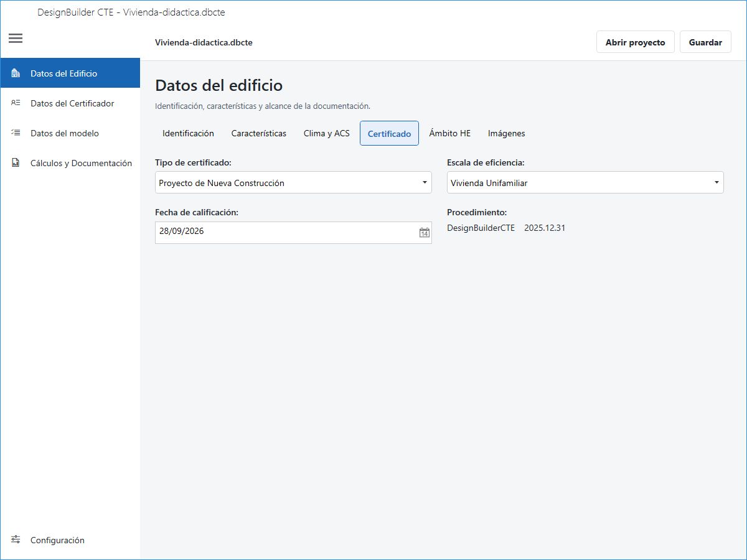Click the Fecha de calificación date field
This screenshot has height=560, width=747.
(x=293, y=233)
